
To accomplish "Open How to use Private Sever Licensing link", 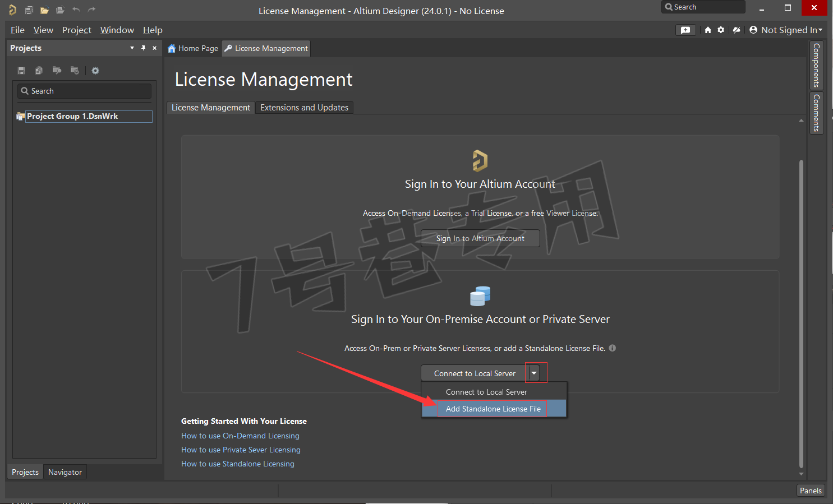I will 241,450.
